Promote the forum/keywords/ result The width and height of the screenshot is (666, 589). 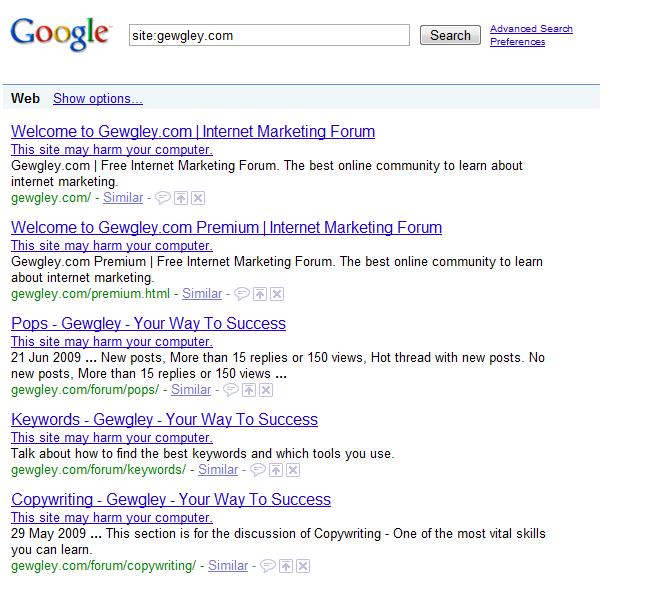(276, 470)
